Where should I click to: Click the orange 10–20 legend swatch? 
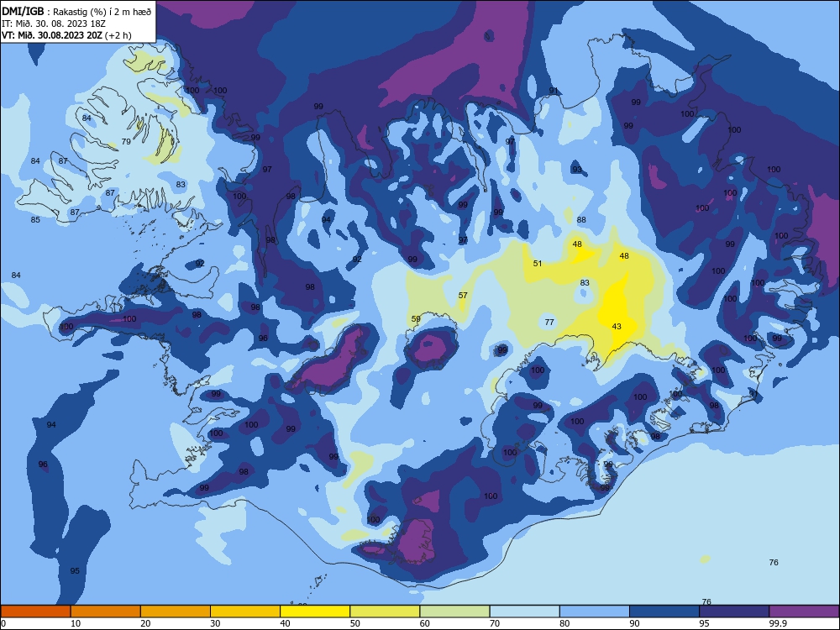(x=106, y=612)
